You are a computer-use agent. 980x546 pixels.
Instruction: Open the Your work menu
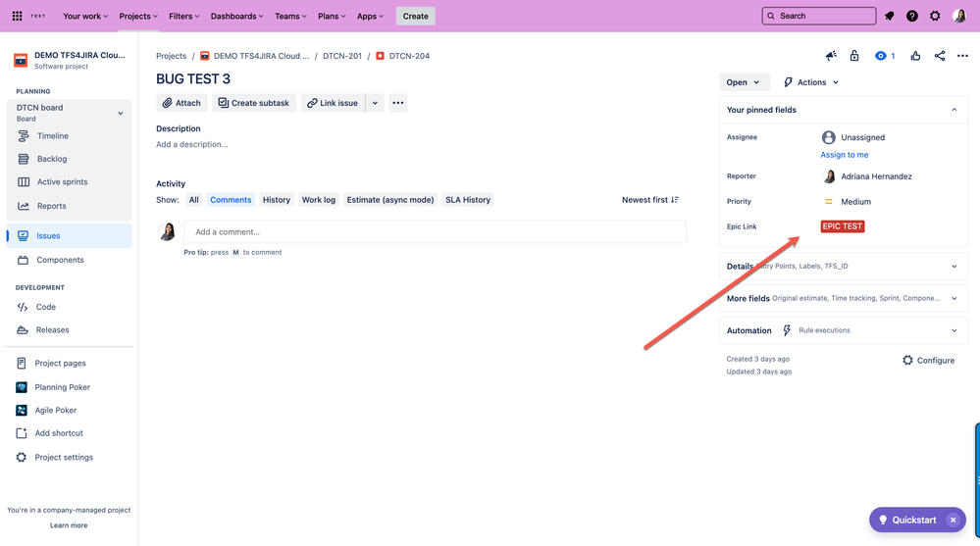[85, 17]
